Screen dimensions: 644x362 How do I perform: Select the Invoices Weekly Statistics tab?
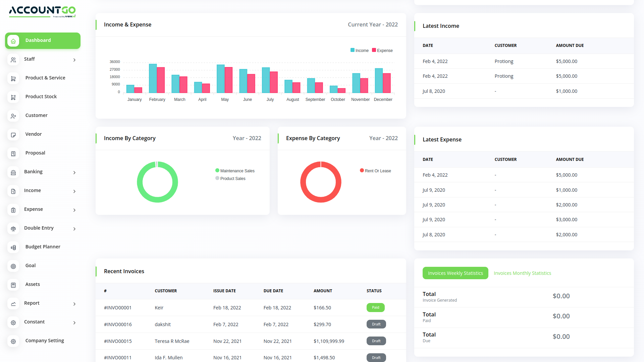coord(455,273)
